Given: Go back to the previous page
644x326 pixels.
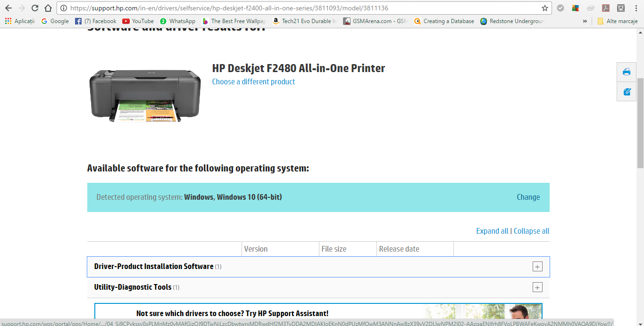Looking at the screenshot, I should 8,8.
